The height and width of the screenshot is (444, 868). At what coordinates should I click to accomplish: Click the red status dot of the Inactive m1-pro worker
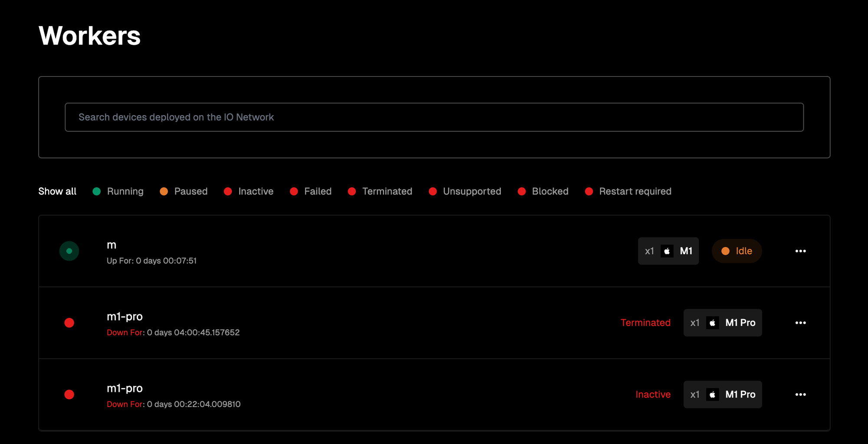point(69,394)
